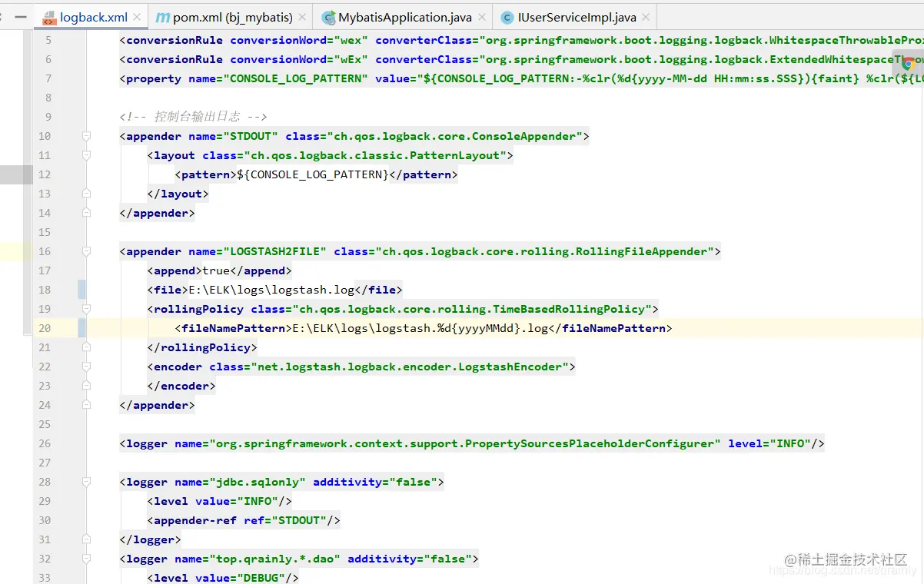The width and height of the screenshot is (924, 584).
Task: Click <append>true</append> on line 17
Action: point(220,270)
